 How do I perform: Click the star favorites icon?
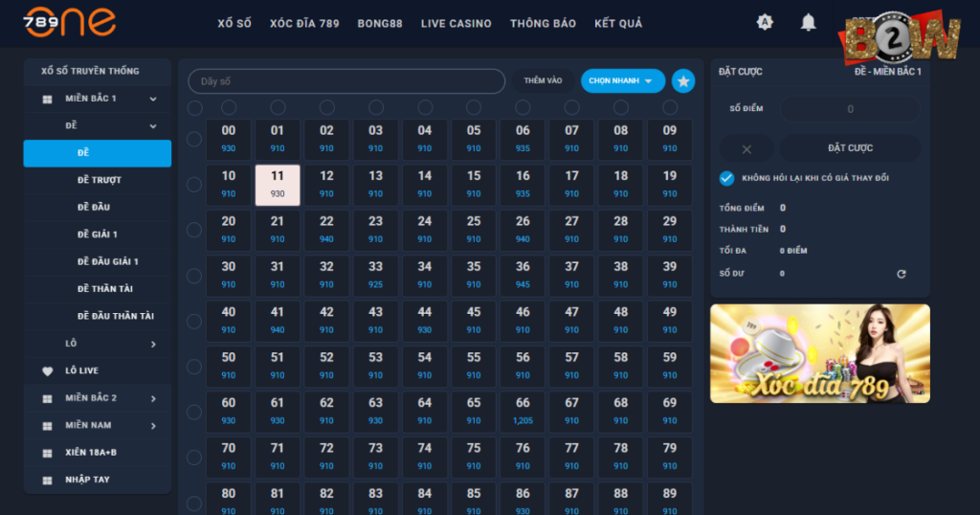[x=683, y=81]
